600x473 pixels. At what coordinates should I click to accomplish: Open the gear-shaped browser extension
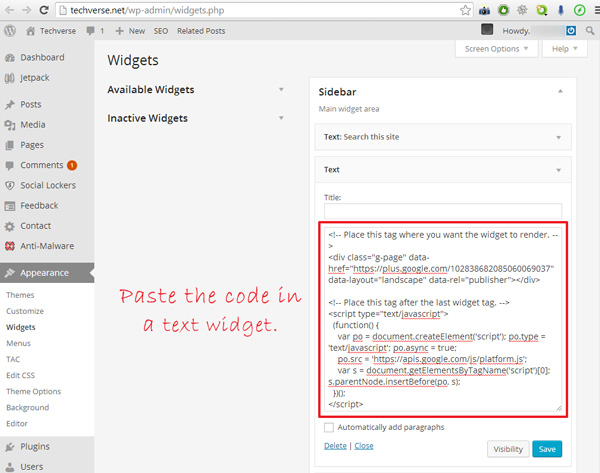coord(522,10)
